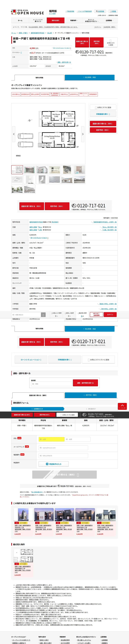Open 保存した条件 counter in sticky bar
The height and width of the screenshot is (644, 129).
(69, 314)
